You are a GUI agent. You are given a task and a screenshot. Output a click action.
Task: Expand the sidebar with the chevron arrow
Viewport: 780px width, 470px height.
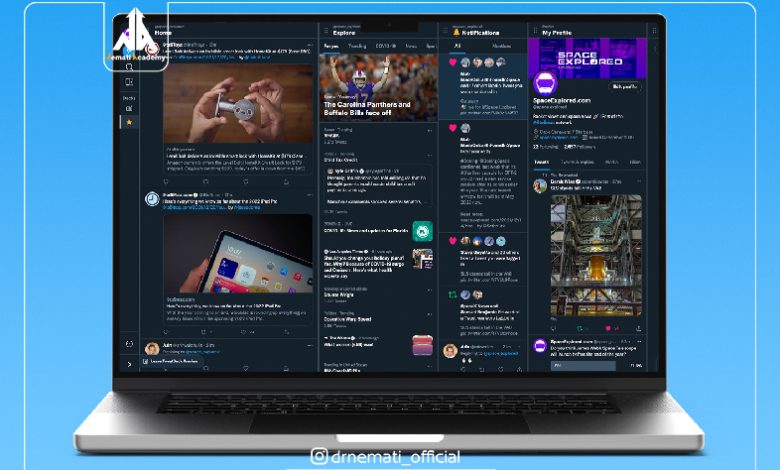(x=129, y=365)
